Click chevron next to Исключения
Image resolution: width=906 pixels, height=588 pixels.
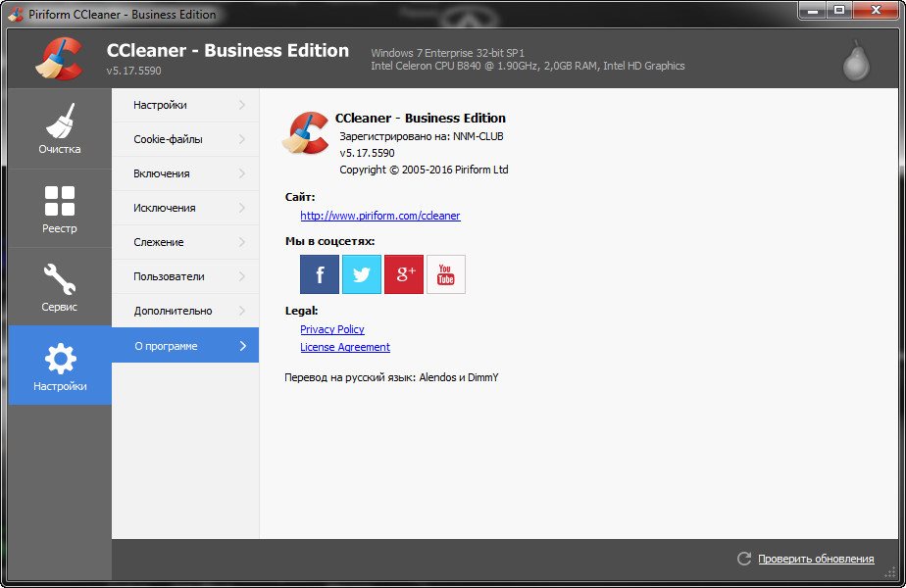coord(242,208)
